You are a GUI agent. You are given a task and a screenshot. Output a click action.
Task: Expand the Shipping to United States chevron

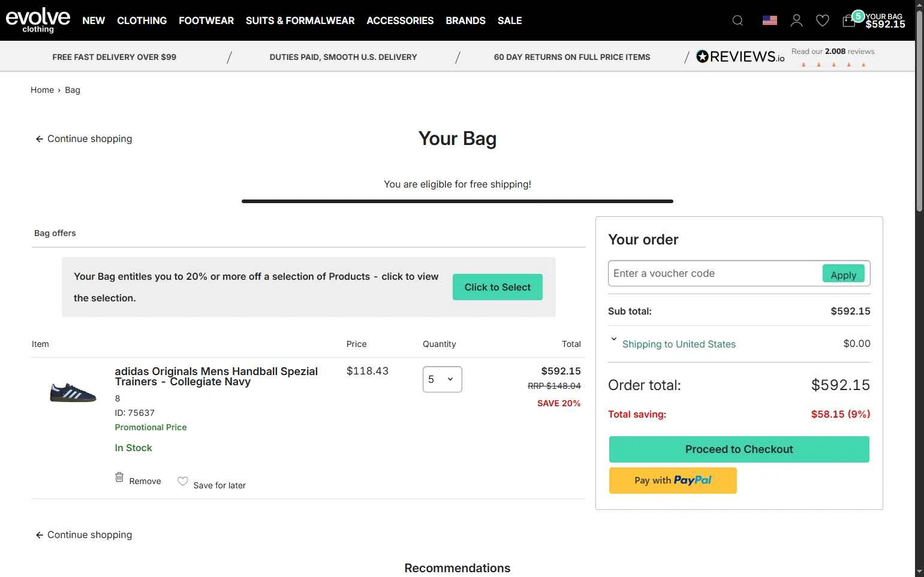[x=613, y=339]
